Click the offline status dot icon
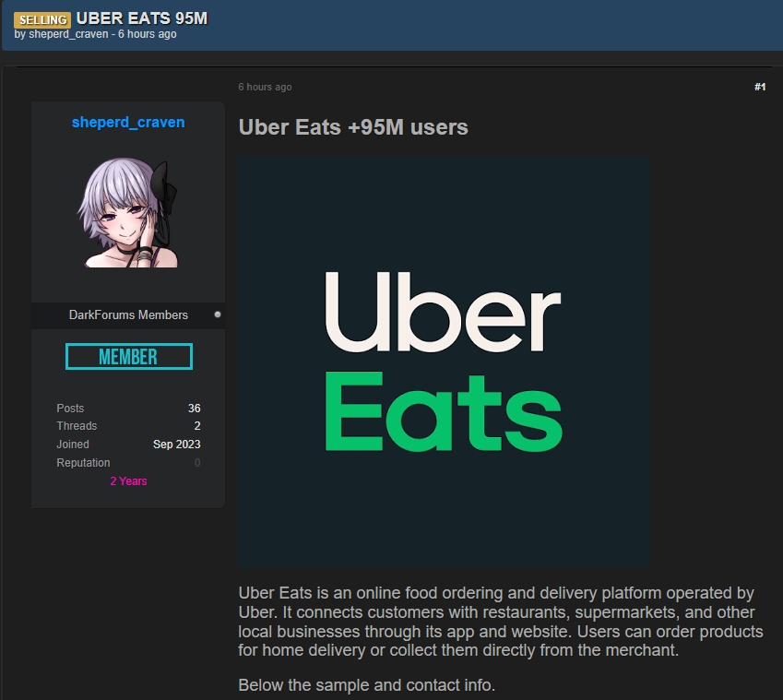The height and width of the screenshot is (700, 783). (218, 314)
